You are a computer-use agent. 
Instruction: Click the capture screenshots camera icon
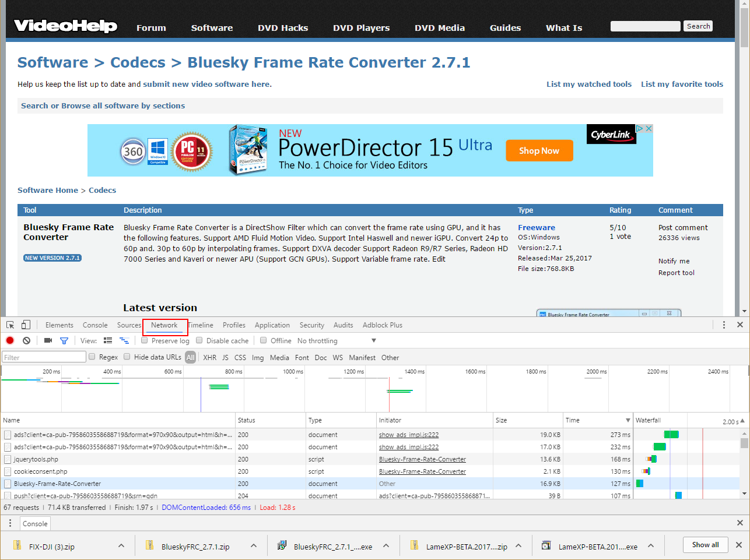48,340
